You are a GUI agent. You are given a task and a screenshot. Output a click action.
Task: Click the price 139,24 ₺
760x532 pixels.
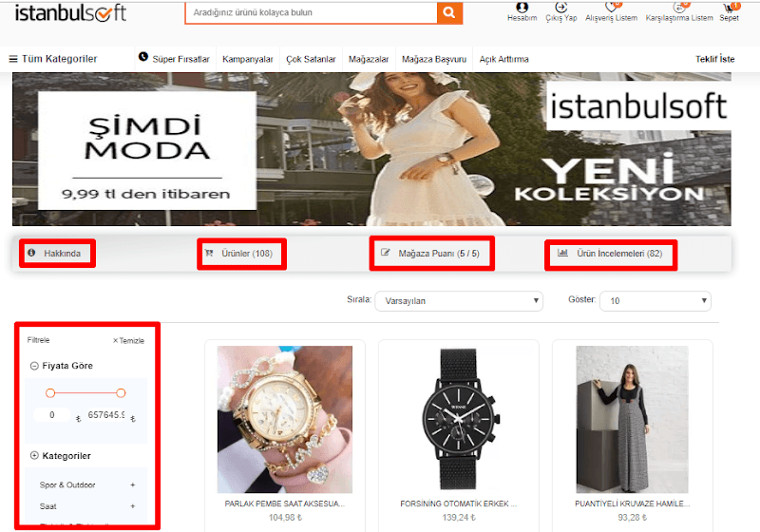459,518
